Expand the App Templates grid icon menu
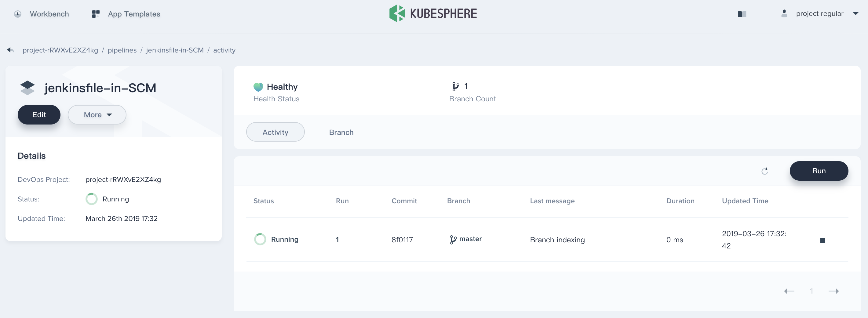The height and width of the screenshot is (318, 868). 95,13
